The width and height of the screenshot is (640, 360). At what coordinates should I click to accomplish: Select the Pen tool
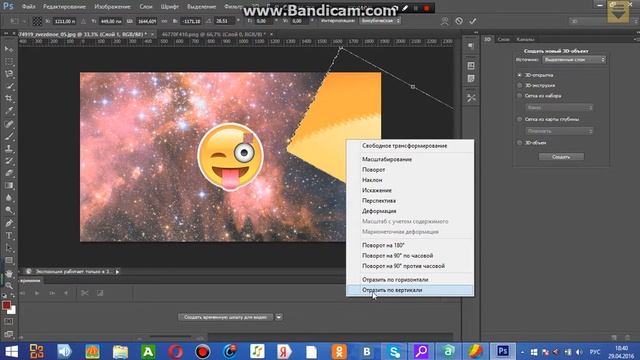click(9, 223)
